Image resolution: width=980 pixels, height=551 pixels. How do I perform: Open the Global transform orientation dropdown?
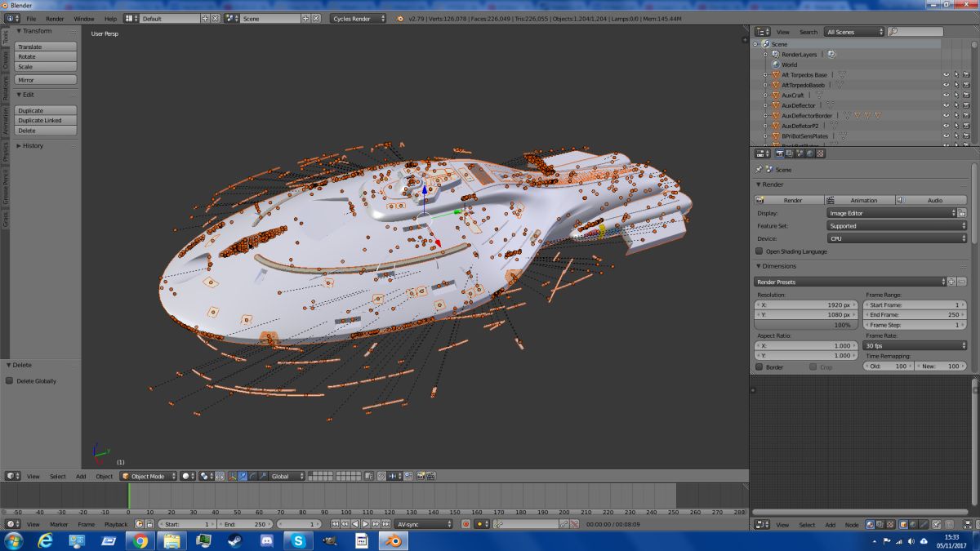pos(287,476)
